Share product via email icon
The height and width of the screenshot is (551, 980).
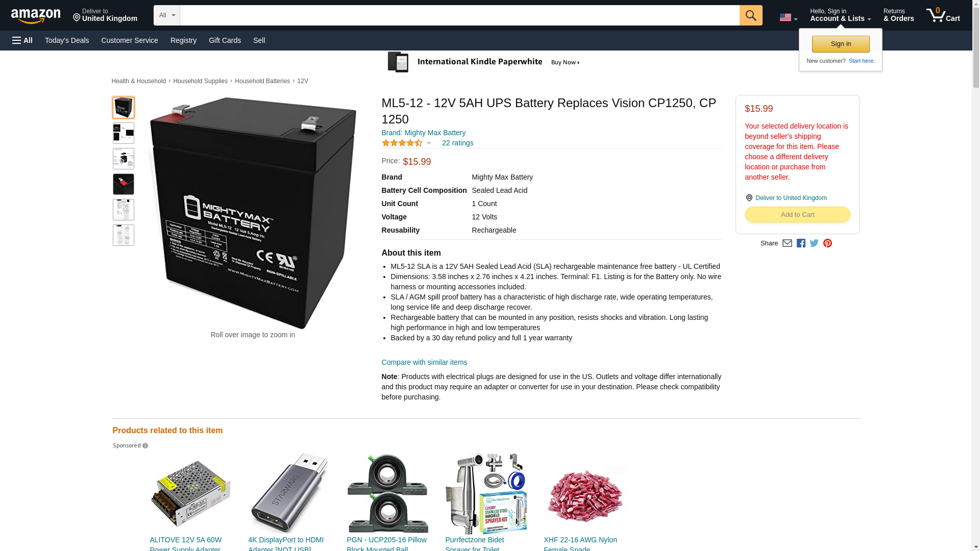787,243
